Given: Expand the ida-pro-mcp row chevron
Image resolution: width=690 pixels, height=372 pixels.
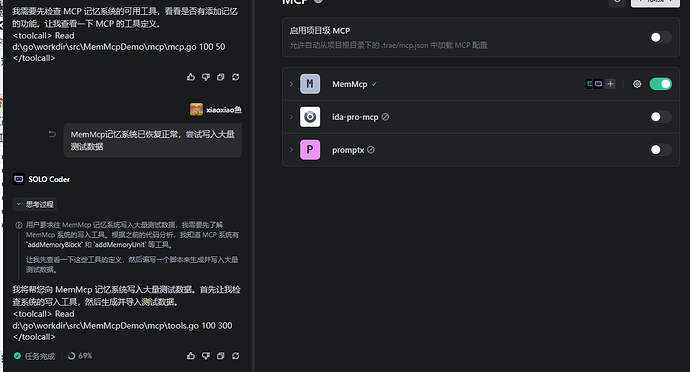Looking at the screenshot, I should (291, 117).
